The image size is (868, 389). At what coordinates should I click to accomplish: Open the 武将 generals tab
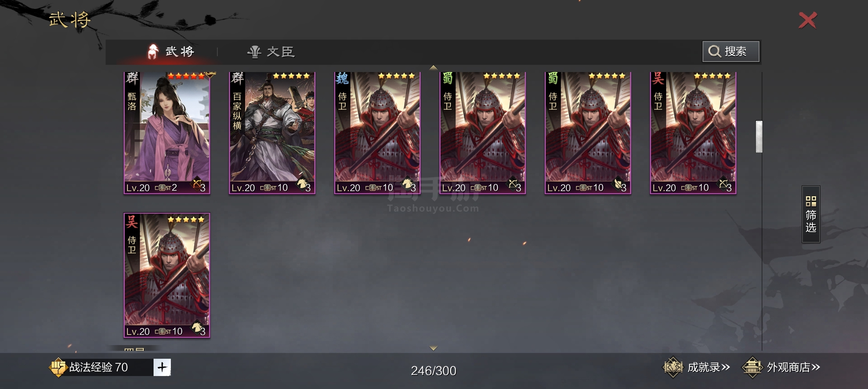pyautogui.click(x=171, y=52)
